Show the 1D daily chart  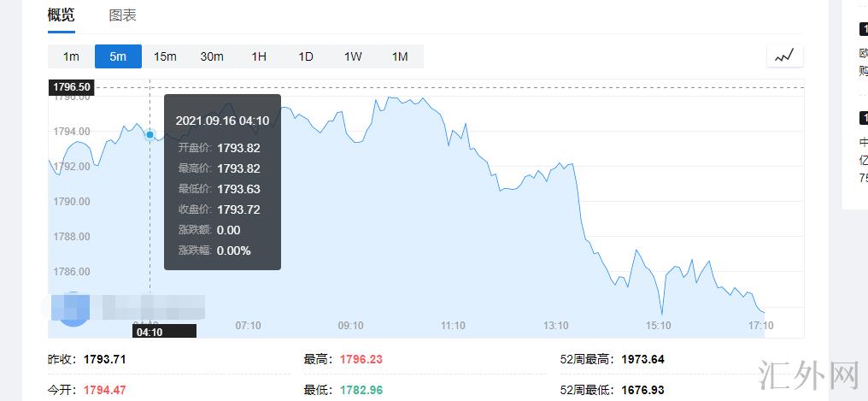(306, 56)
